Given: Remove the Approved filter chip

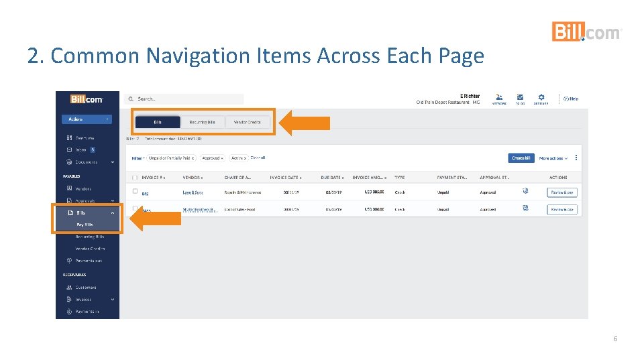Looking at the screenshot, I should click(x=222, y=158).
